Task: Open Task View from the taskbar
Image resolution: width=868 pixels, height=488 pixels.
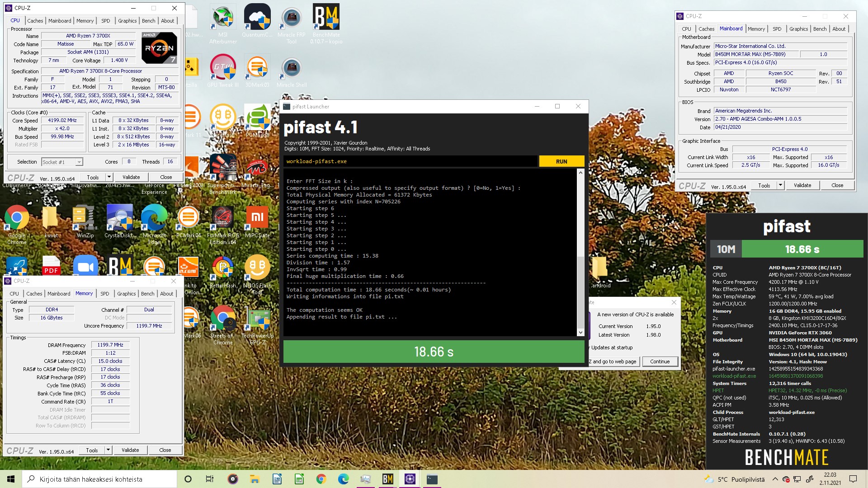Action: tap(210, 479)
